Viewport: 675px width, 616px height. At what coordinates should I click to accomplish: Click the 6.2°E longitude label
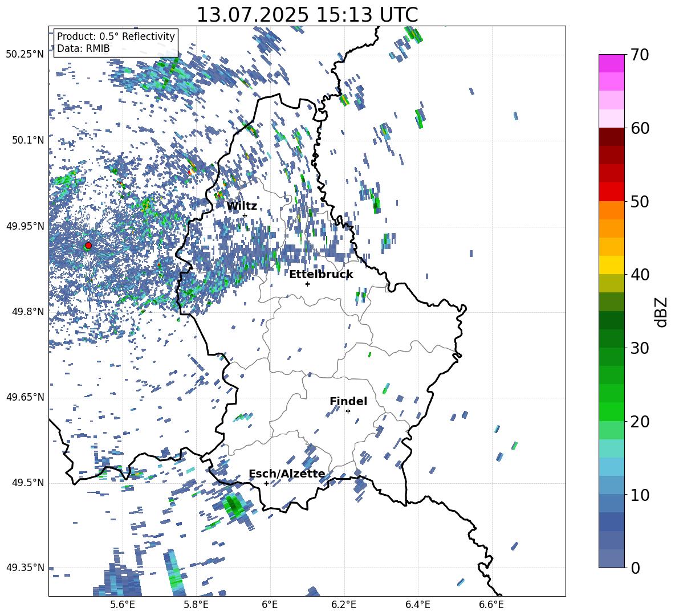[x=344, y=605]
